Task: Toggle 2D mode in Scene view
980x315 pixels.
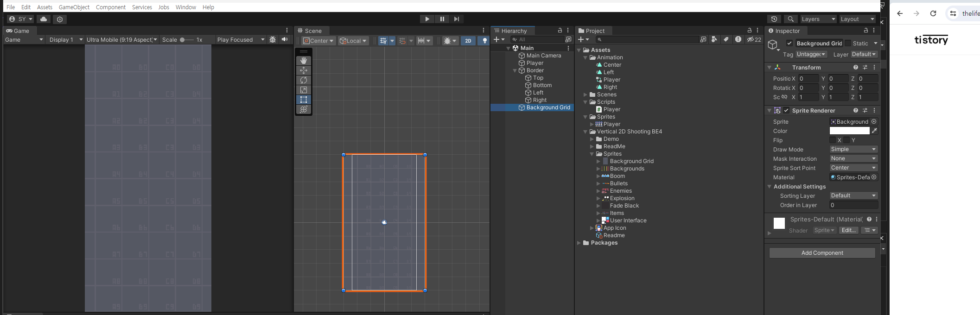Action: click(468, 41)
